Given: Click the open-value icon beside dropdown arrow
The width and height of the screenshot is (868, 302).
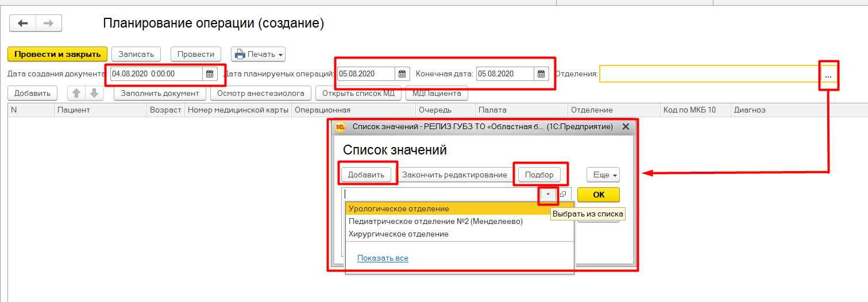Looking at the screenshot, I should click(x=563, y=195).
